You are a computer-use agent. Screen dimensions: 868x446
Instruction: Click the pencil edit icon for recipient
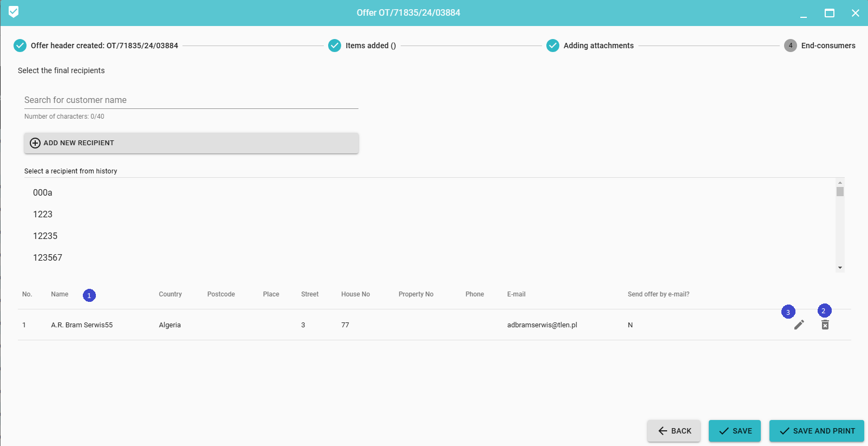point(799,325)
